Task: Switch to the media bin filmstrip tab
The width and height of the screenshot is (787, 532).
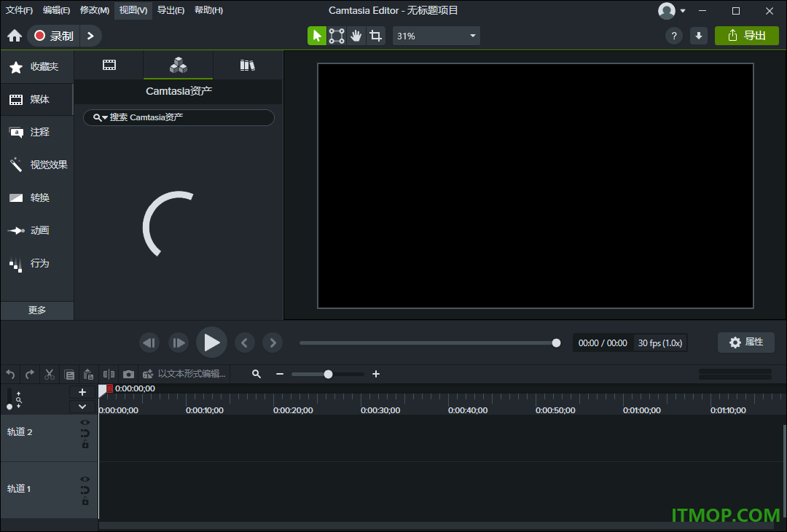Action: pyautogui.click(x=109, y=65)
